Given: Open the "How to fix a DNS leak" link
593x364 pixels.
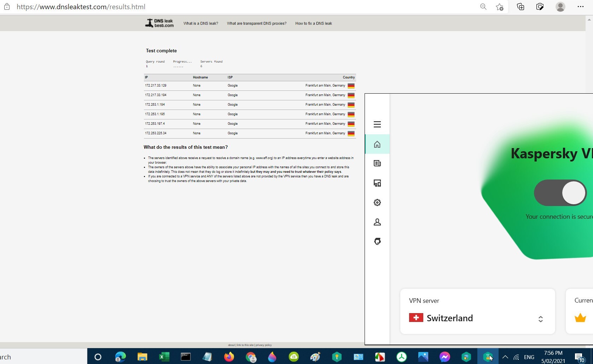Looking at the screenshot, I should 314,23.
